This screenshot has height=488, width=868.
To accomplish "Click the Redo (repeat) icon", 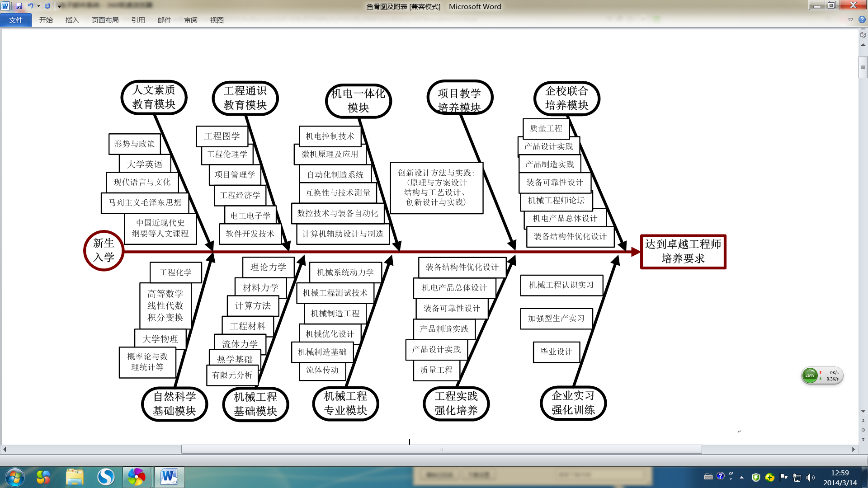I will tap(47, 6).
